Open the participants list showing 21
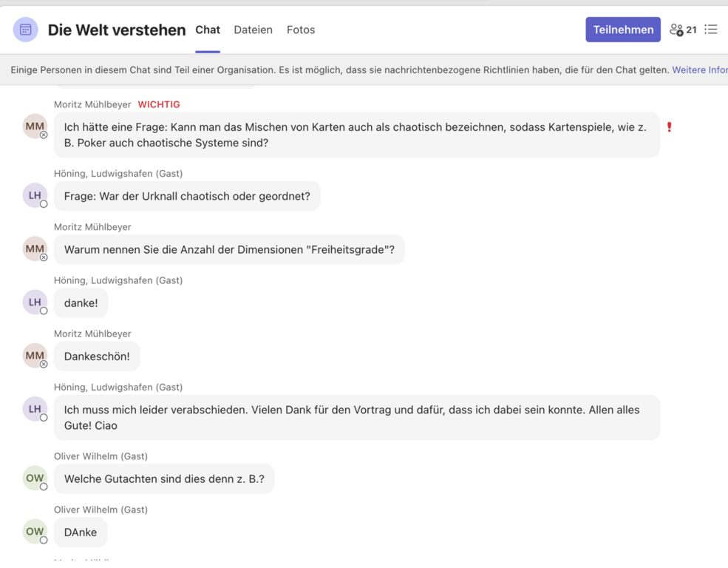 click(683, 30)
